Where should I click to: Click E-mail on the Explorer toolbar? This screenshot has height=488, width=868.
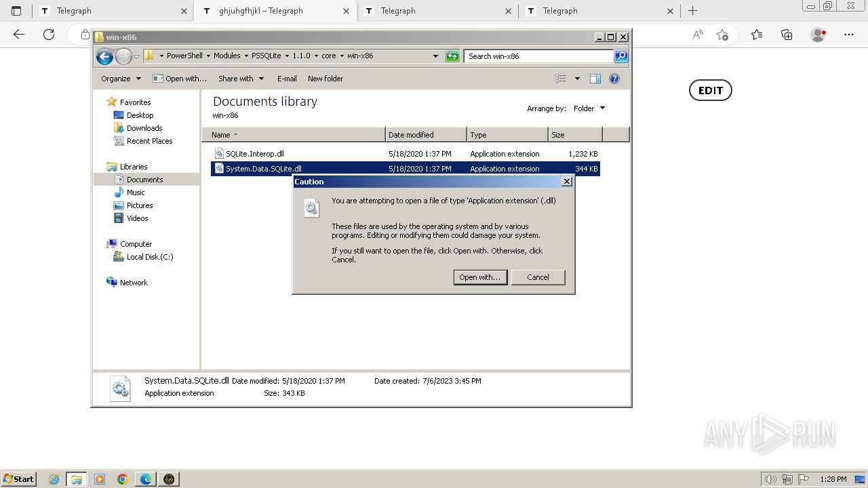coord(287,79)
